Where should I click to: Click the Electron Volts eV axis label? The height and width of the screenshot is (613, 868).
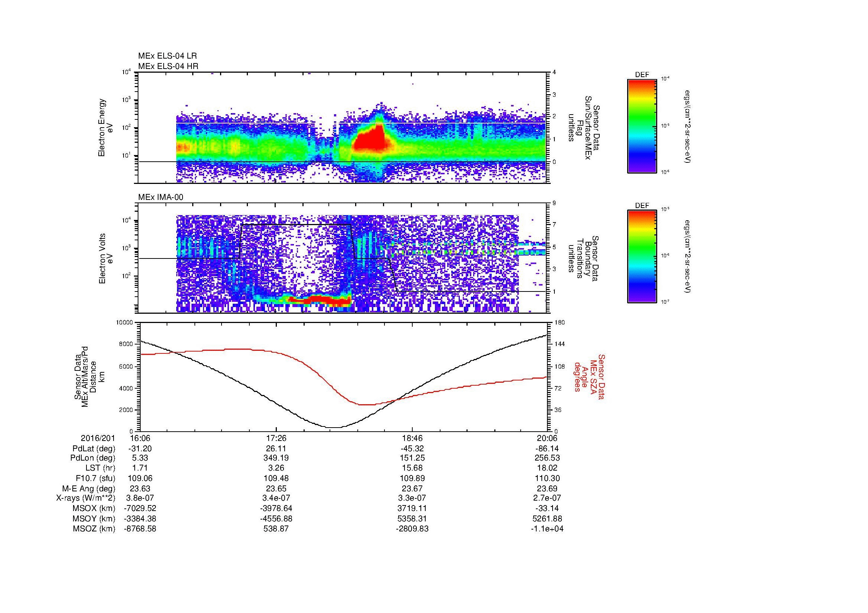point(105,259)
